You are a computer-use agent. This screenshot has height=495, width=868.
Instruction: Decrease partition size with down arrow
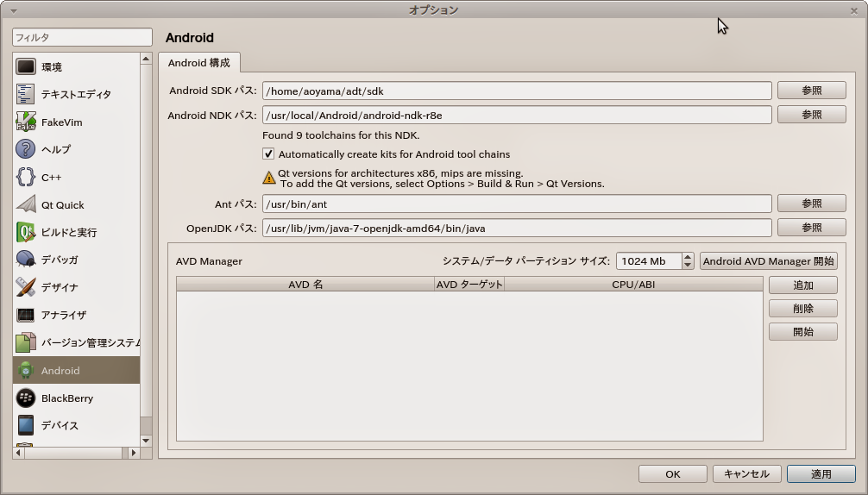[x=688, y=265]
